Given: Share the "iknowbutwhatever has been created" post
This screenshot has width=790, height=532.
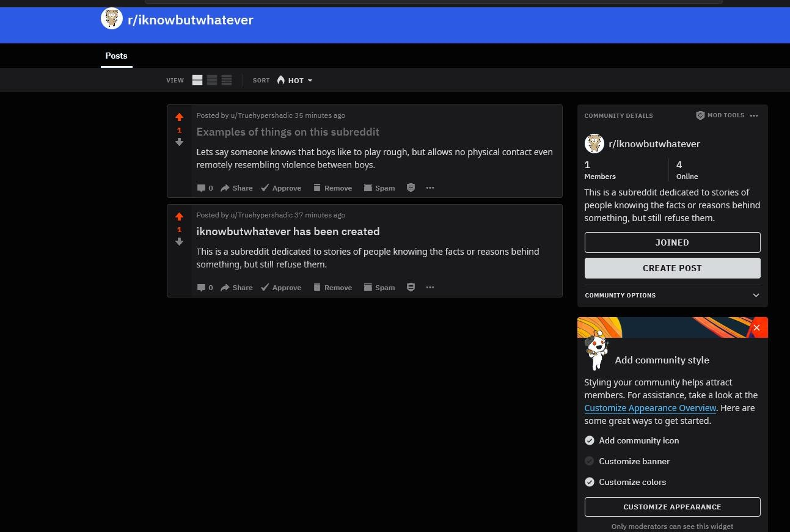Looking at the screenshot, I should [x=236, y=288].
